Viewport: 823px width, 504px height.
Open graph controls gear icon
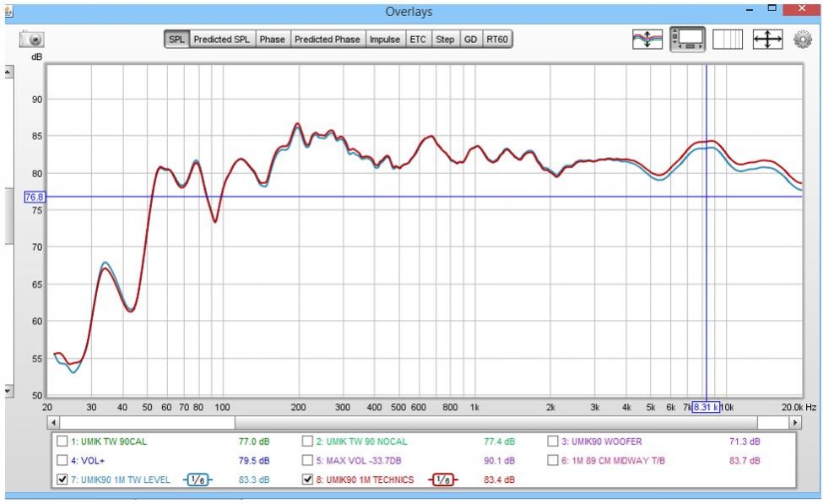803,40
